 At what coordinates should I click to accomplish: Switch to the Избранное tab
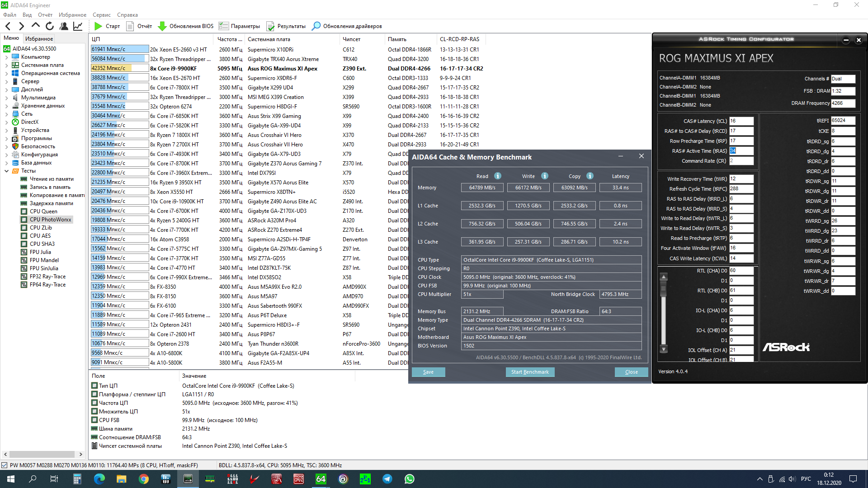(x=39, y=38)
